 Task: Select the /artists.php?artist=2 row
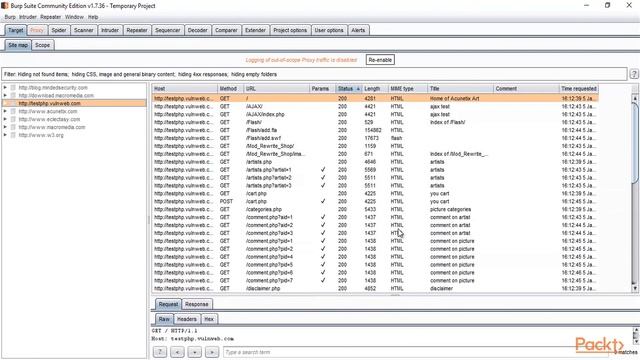[376, 178]
